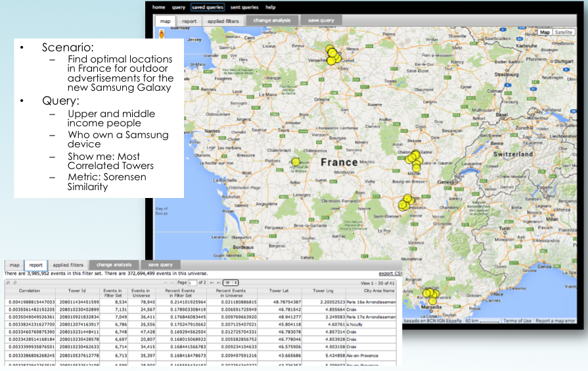Open the Terms of Use map link

517,321
